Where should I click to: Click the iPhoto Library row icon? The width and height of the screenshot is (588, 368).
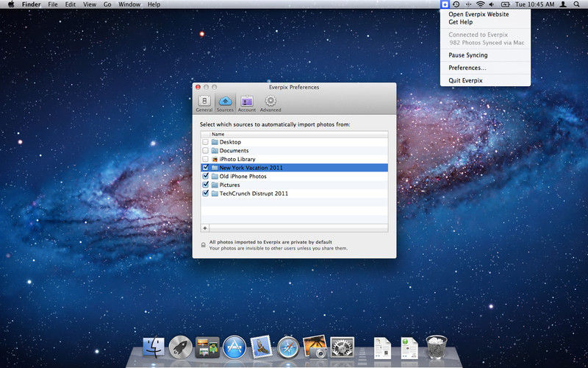click(215, 159)
